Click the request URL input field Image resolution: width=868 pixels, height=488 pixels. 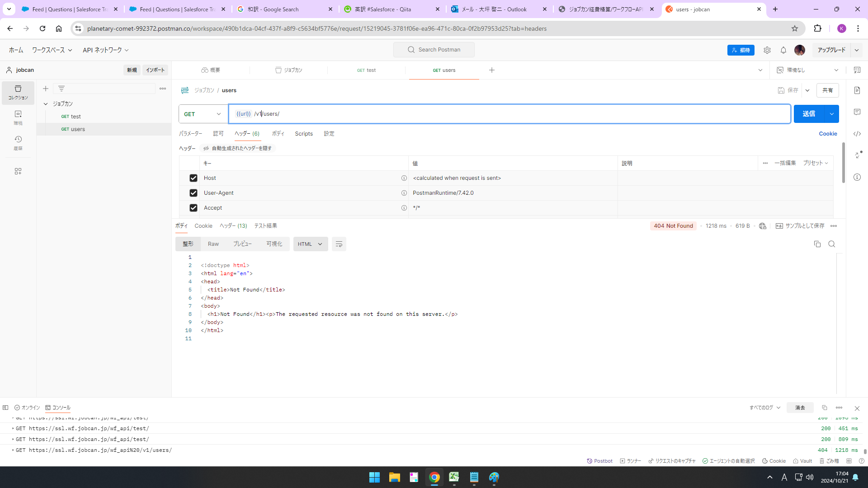[x=497, y=114]
